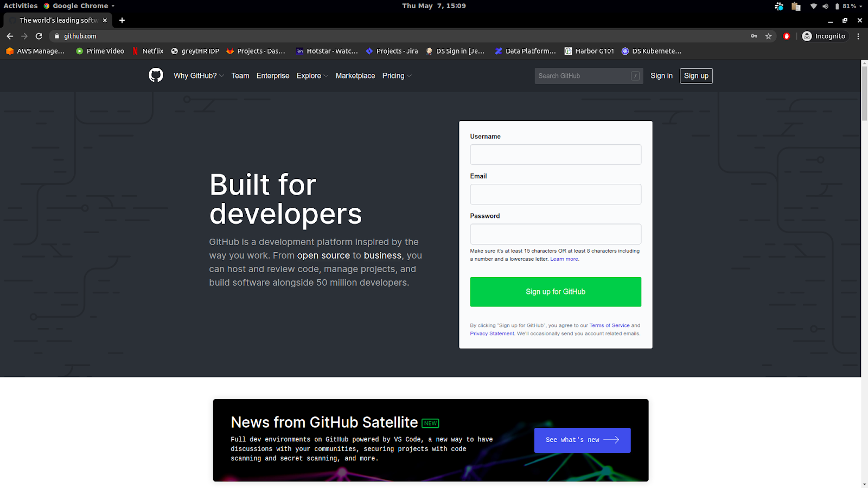Go back with browser back arrow
This screenshot has width=868, height=488.
(x=10, y=36)
